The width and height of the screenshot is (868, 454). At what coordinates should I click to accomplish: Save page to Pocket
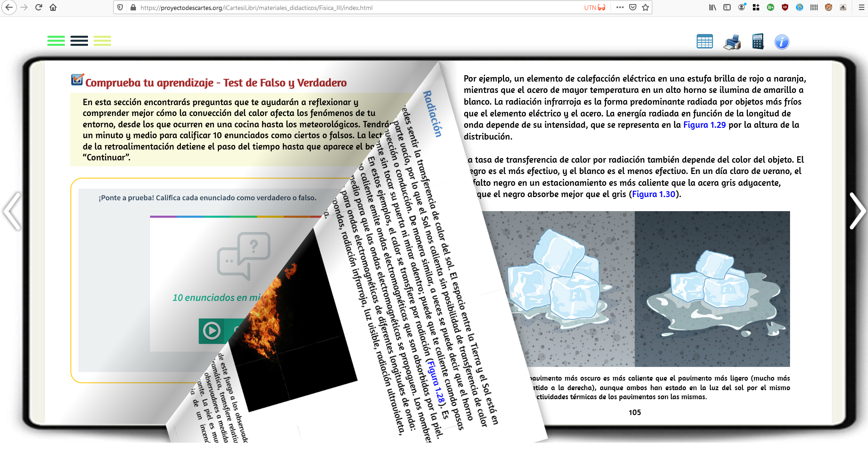pyautogui.click(x=633, y=7)
